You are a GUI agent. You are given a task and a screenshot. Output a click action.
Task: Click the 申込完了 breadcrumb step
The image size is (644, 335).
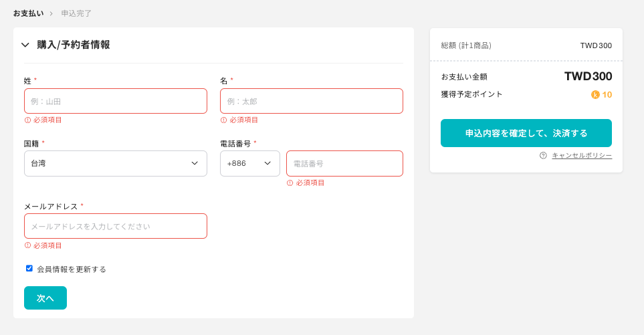pyautogui.click(x=76, y=13)
